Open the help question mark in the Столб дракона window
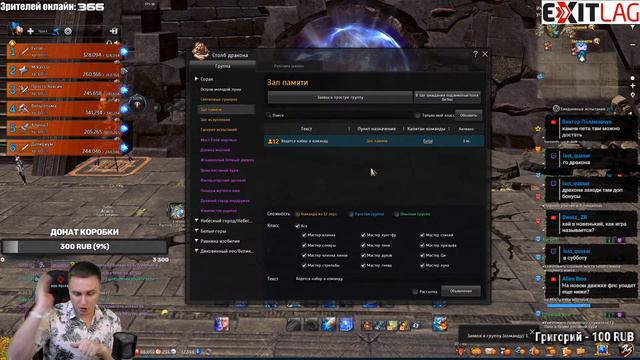 [x=475, y=54]
